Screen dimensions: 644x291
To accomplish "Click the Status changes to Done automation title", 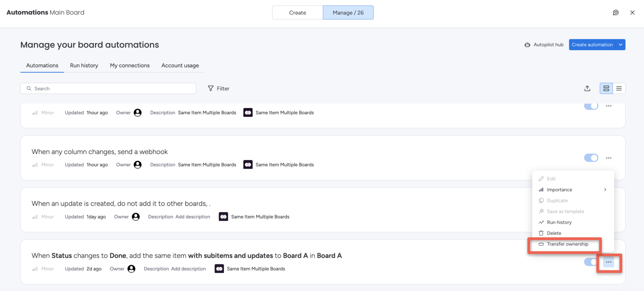I will click(x=187, y=256).
